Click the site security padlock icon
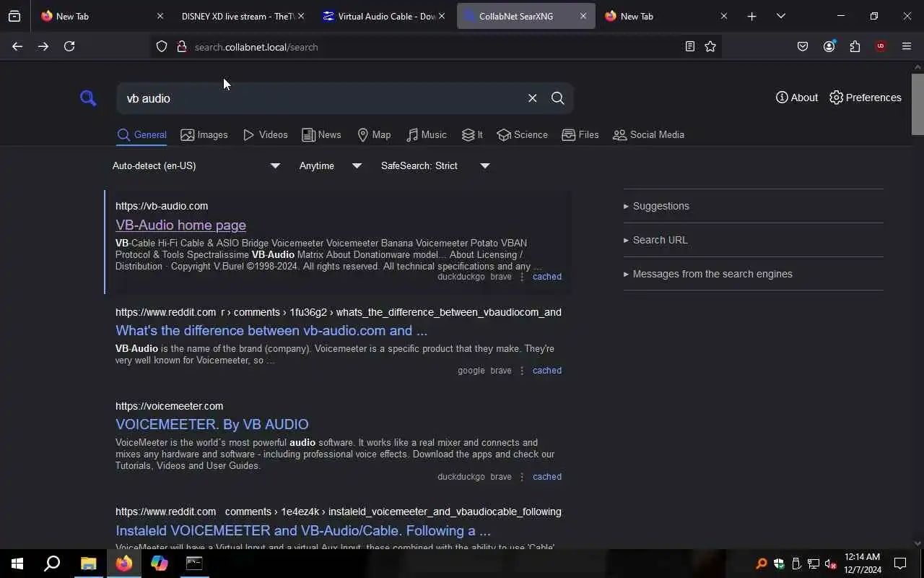This screenshot has height=578, width=924. tap(182, 46)
